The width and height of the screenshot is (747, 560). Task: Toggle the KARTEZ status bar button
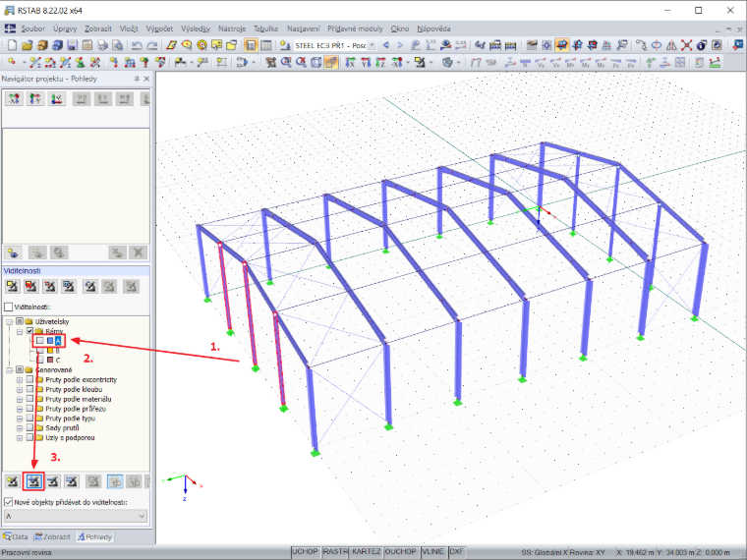coord(366,551)
